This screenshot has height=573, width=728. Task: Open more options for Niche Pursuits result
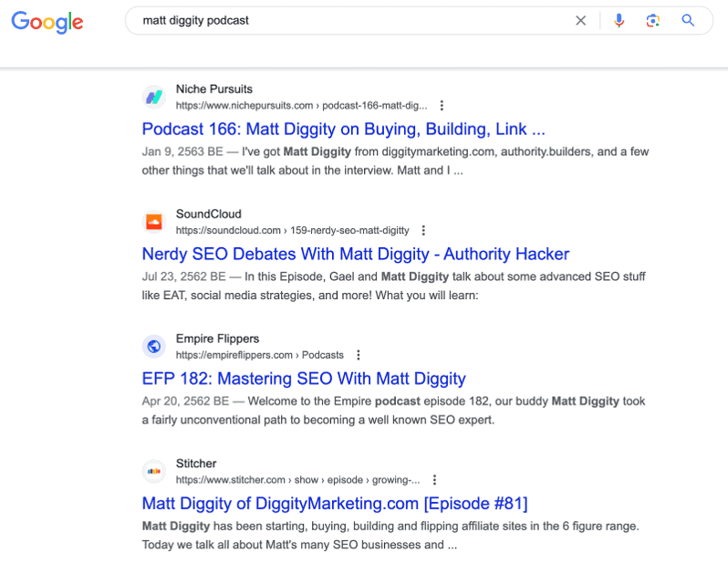coord(442,106)
